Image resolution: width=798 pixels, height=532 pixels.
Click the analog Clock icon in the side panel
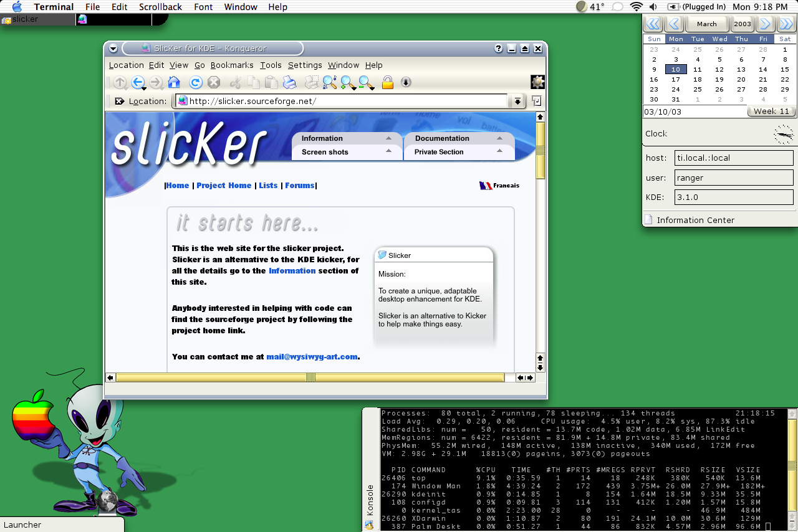783,134
